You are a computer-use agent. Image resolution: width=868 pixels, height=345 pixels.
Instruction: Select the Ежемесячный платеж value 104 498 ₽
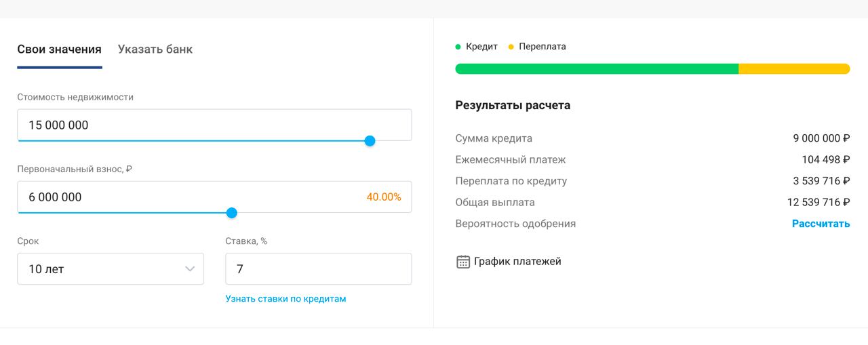pyautogui.click(x=825, y=160)
